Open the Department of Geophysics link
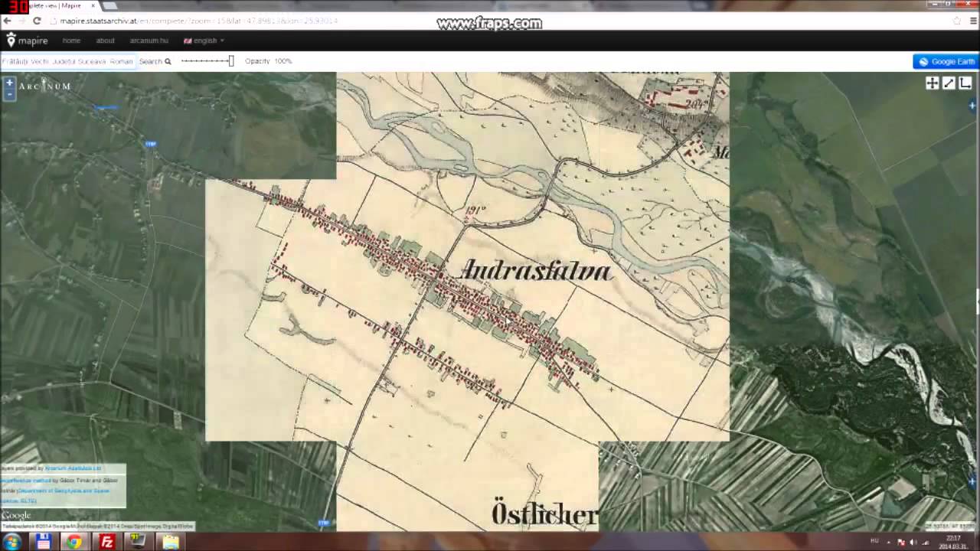 click(x=64, y=491)
